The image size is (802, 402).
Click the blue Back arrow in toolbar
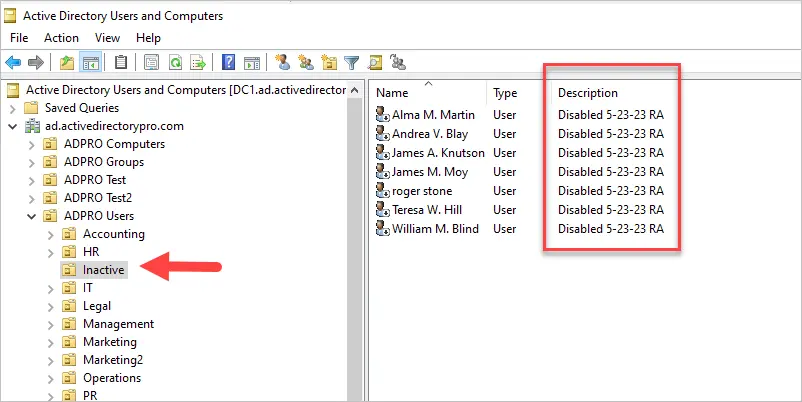[13, 63]
